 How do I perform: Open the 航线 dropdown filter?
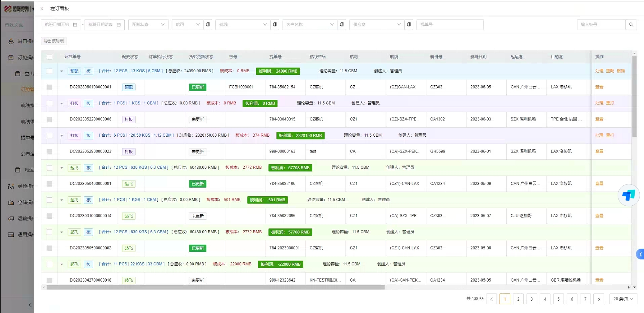coord(243,25)
